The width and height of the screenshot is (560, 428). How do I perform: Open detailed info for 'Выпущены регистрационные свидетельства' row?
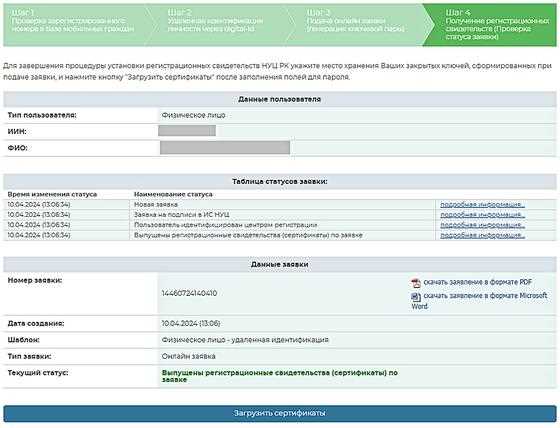coord(482,235)
